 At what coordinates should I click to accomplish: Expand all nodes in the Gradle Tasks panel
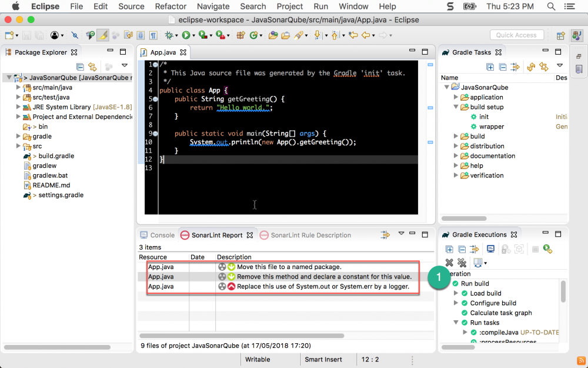[490, 67]
